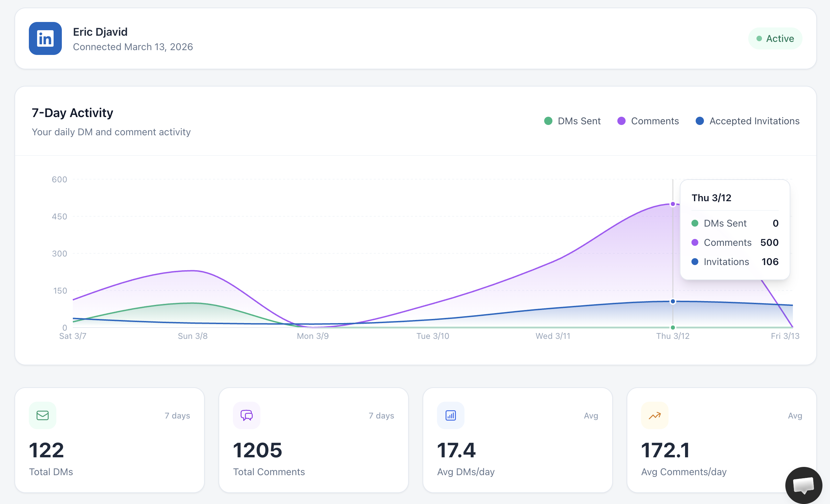Click the envelope icon on Total DMs card
This screenshot has width=830, height=504.
[x=43, y=415]
